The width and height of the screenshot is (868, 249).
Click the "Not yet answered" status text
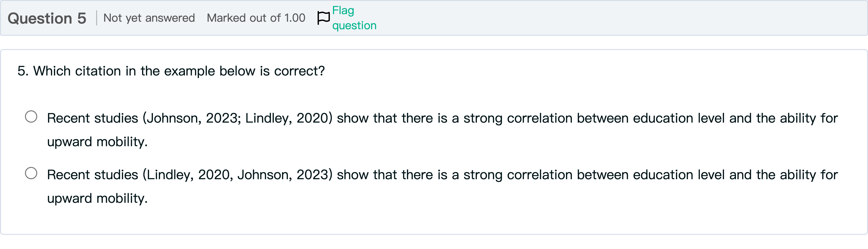[x=149, y=18]
